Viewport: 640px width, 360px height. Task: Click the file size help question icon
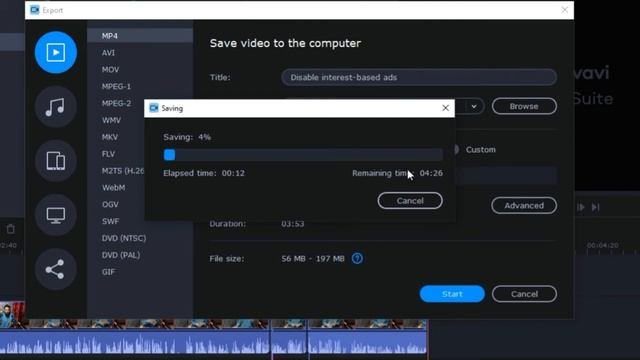357,258
